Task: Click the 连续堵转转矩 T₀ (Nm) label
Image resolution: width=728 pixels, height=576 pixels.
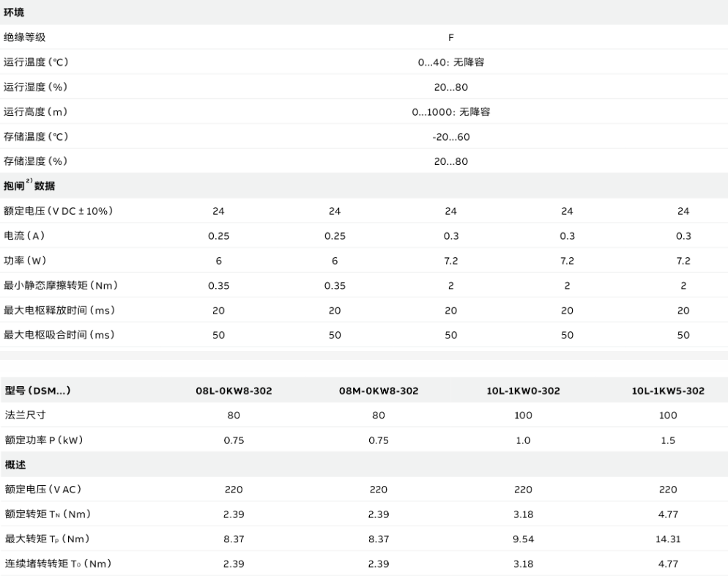Action: click(59, 564)
